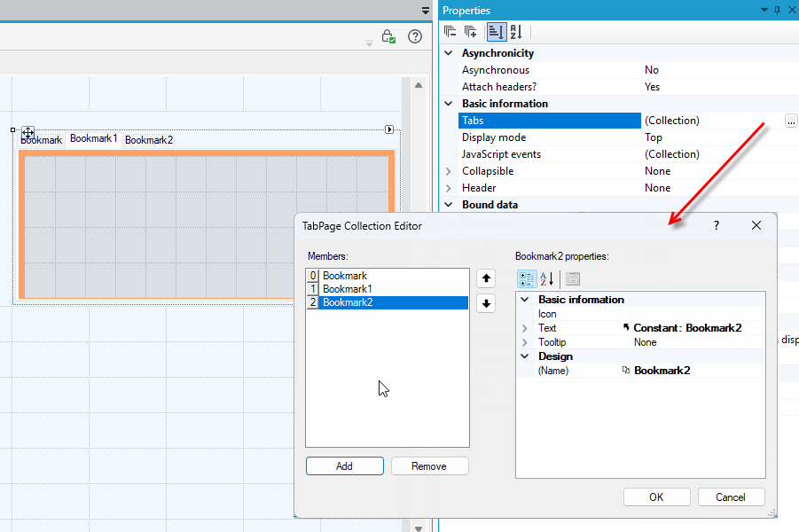Viewport: 799px width, 532px height.
Task: Click Cancel in the collection editor
Action: [x=731, y=497]
